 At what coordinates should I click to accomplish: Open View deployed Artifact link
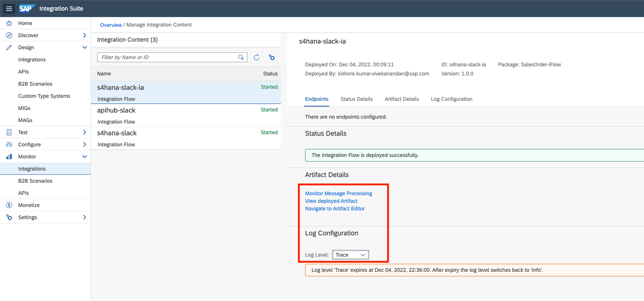click(331, 201)
